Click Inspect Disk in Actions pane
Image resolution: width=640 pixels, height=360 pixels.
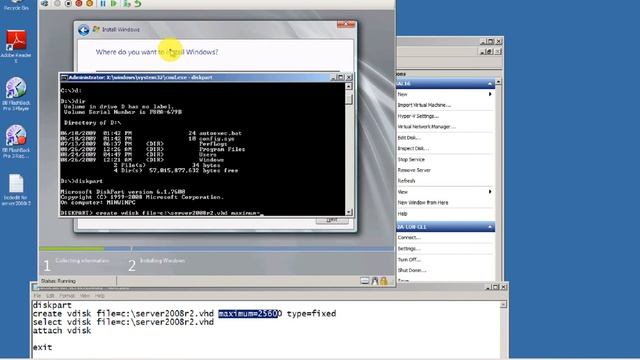click(413, 149)
